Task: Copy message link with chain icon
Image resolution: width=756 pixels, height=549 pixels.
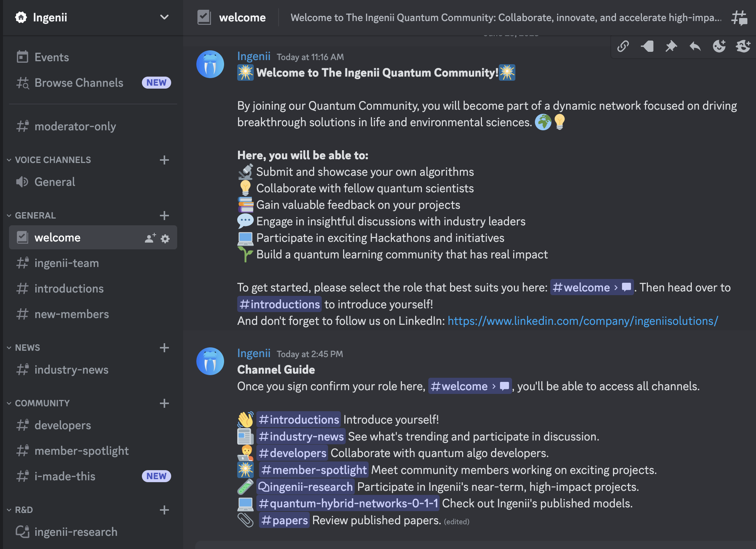Action: (623, 46)
